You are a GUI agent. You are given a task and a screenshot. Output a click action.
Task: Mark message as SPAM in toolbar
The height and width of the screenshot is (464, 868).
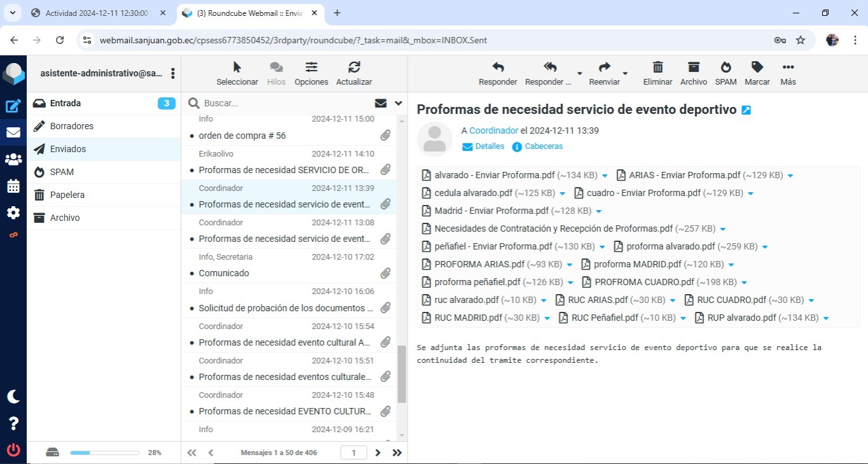point(726,67)
